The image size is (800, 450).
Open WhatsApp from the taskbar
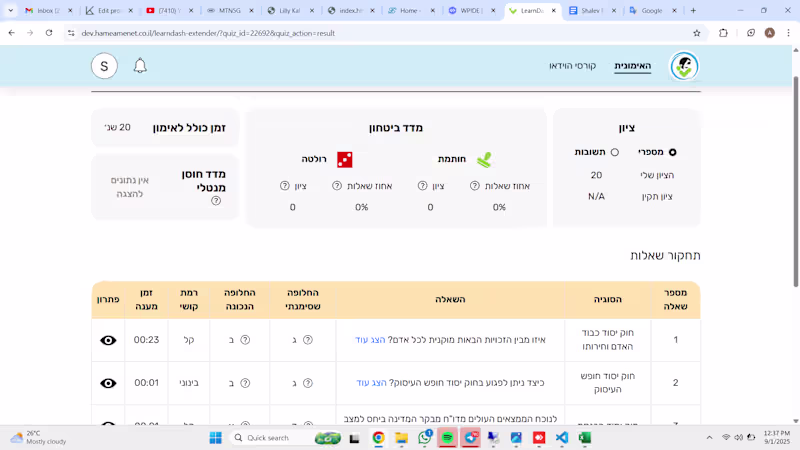[x=424, y=438]
